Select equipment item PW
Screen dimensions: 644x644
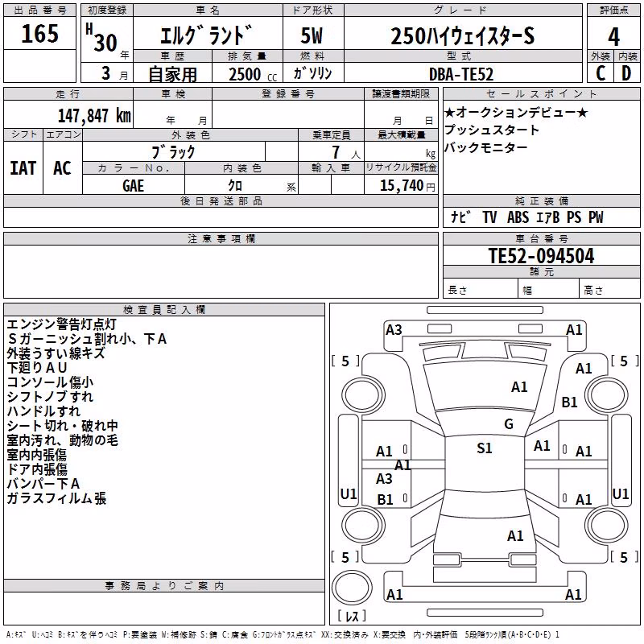(596, 217)
